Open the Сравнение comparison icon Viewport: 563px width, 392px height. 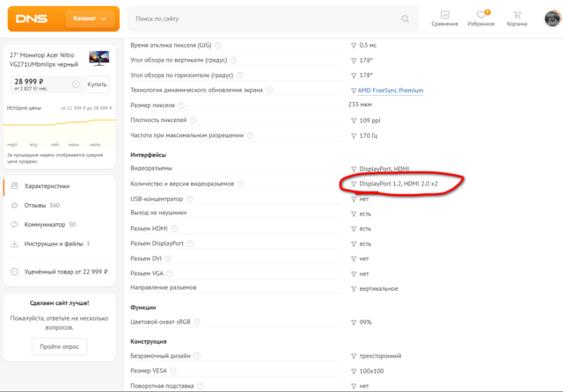[x=445, y=18]
